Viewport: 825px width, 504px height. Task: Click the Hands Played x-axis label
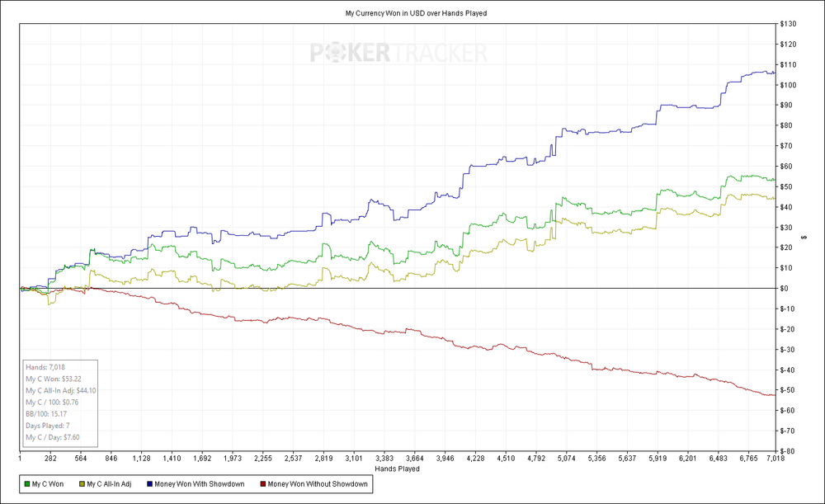pos(398,468)
